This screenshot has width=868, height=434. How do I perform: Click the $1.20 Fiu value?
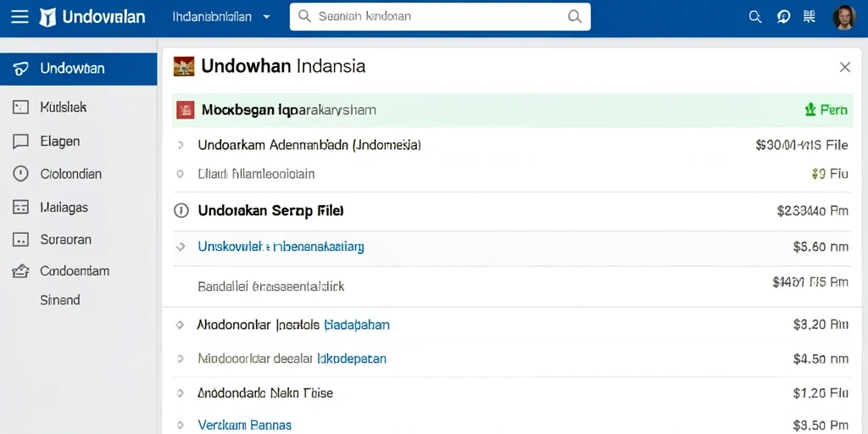[x=821, y=393]
